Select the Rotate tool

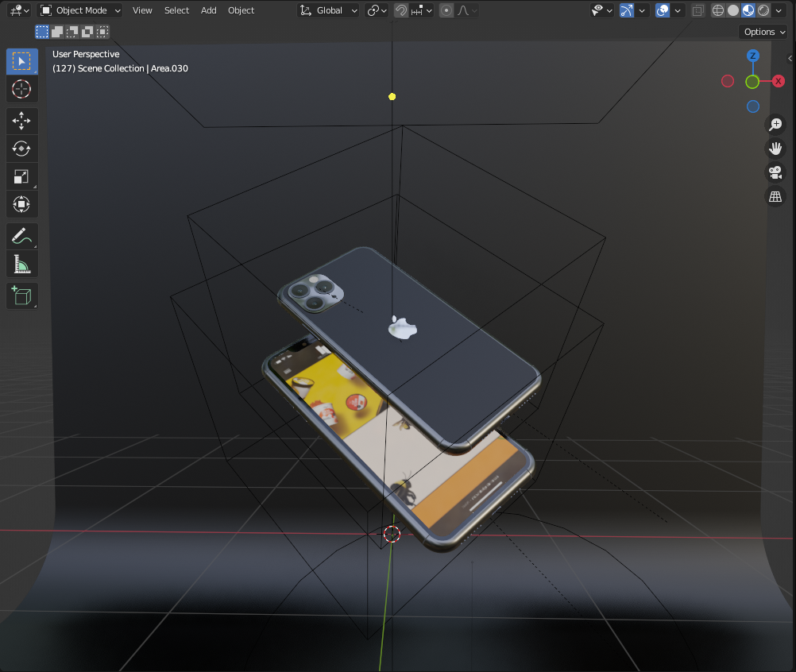[x=21, y=149]
